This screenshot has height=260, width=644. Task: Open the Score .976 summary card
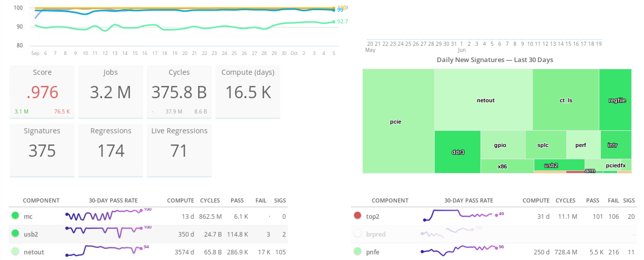pyautogui.click(x=42, y=92)
